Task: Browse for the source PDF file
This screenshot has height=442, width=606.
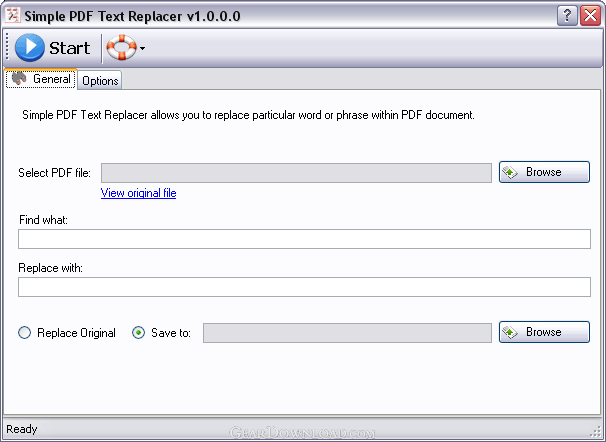Action: [x=544, y=172]
